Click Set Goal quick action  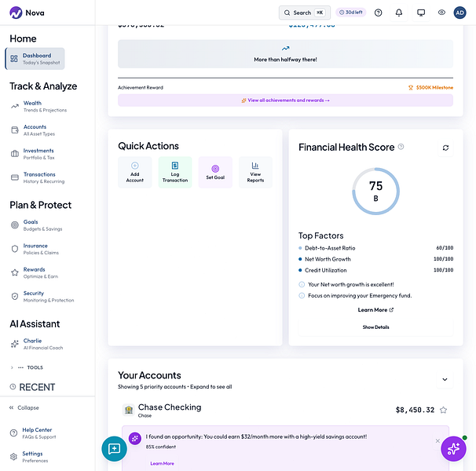click(x=215, y=173)
